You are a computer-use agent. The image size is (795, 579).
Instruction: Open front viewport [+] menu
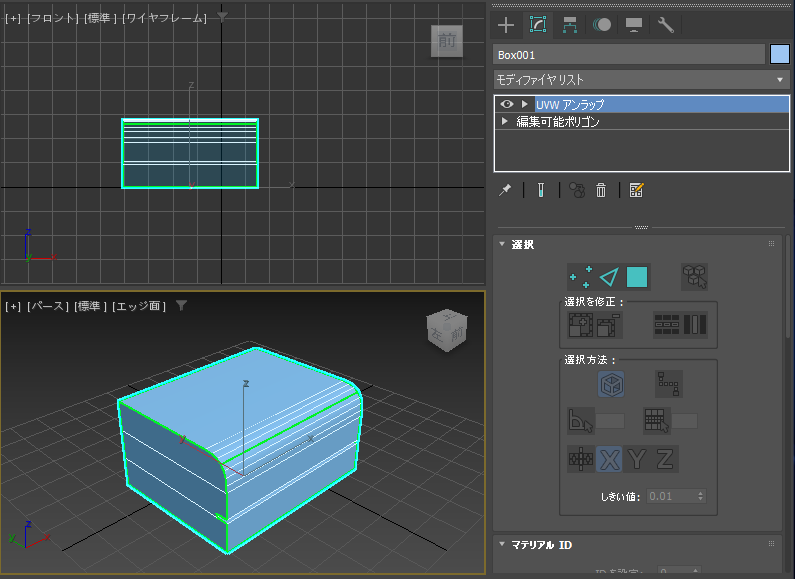[13, 19]
